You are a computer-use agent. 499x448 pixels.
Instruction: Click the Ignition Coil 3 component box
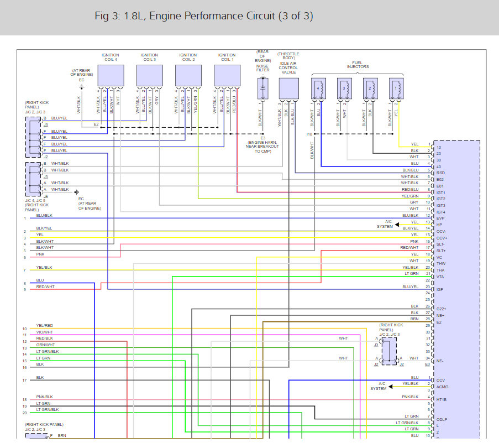click(x=150, y=75)
